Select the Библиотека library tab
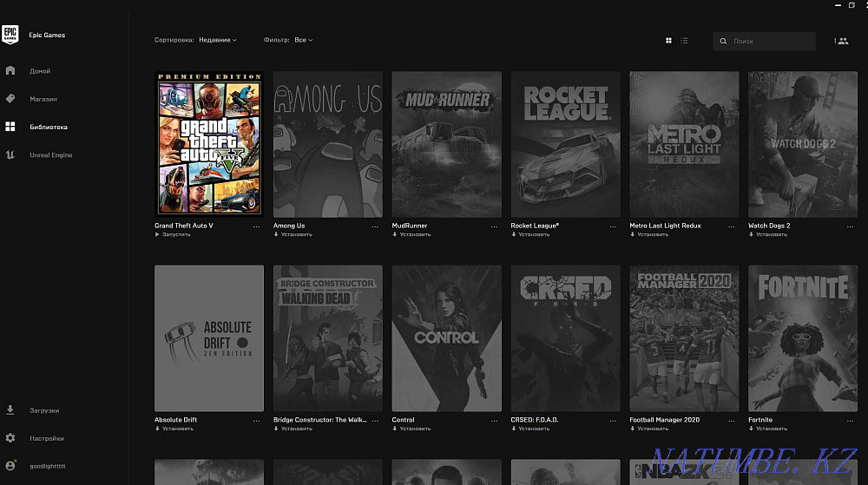 (49, 128)
